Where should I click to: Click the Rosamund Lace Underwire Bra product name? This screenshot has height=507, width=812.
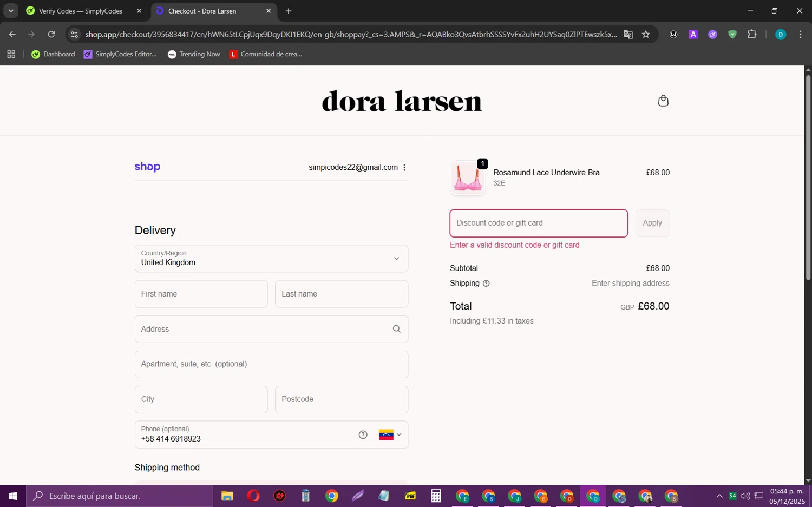point(546,173)
